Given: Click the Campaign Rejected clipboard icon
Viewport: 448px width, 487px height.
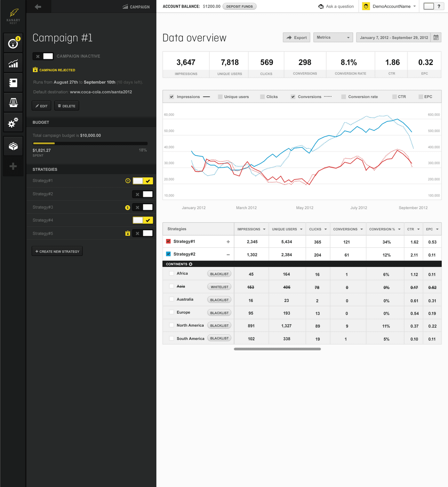Looking at the screenshot, I should (35, 70).
